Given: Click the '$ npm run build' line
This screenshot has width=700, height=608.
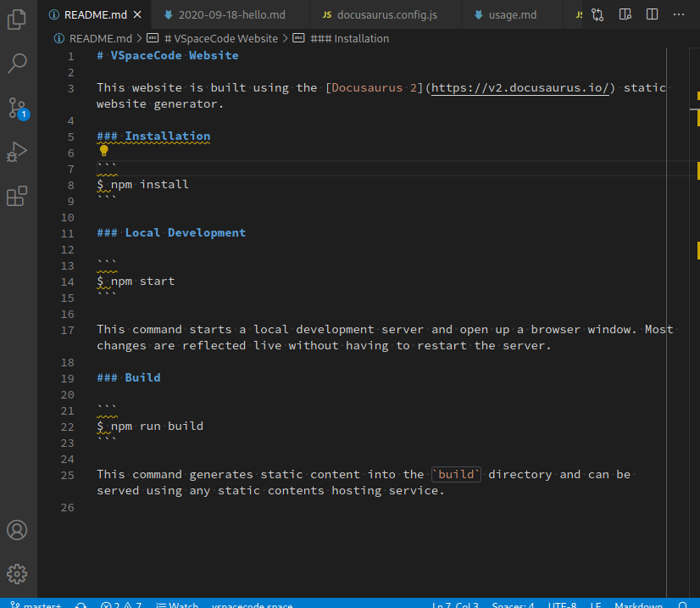Looking at the screenshot, I should [x=150, y=427].
